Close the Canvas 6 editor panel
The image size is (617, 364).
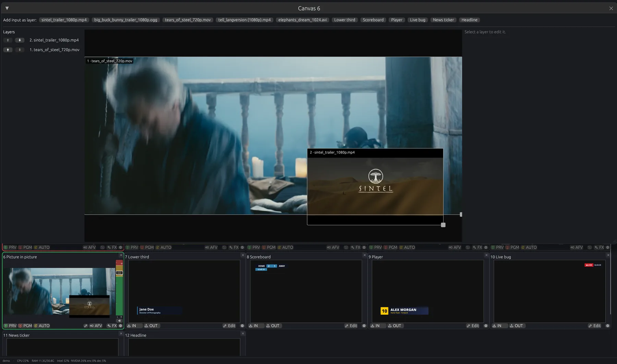pos(611,8)
